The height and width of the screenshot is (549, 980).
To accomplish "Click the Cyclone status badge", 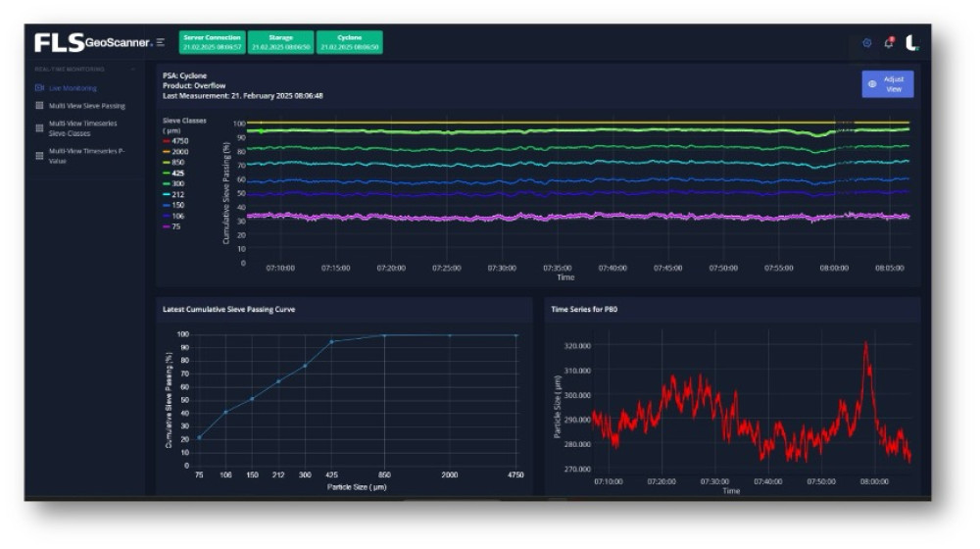I will pyautogui.click(x=349, y=42).
